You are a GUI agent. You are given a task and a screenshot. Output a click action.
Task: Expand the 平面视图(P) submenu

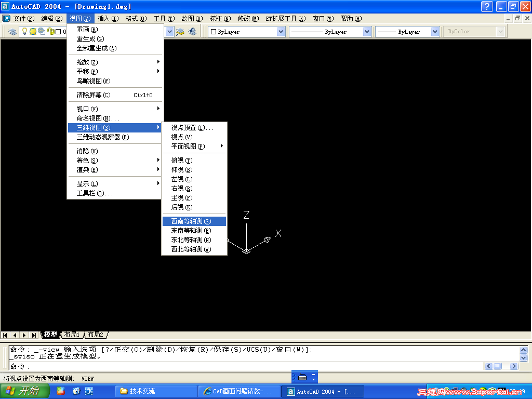coord(194,146)
